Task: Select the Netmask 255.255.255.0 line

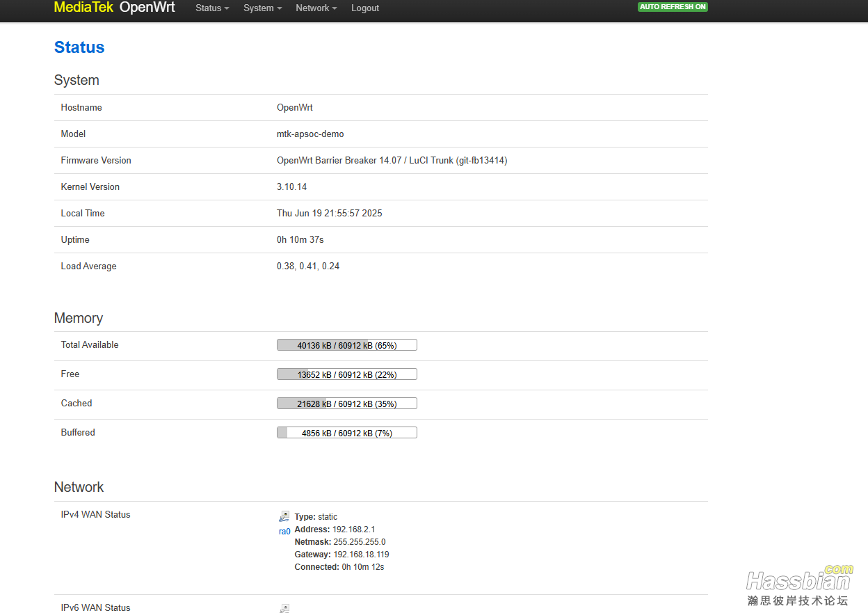Action: [340, 542]
